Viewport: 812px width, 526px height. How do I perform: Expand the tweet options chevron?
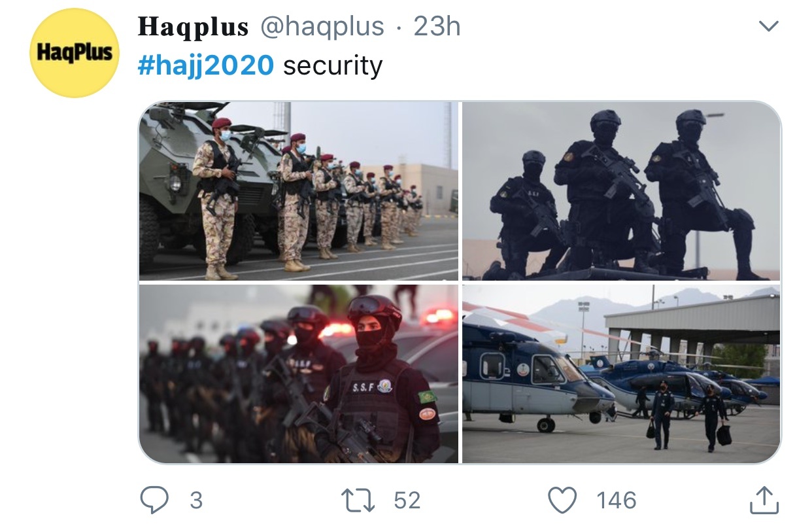(768, 26)
